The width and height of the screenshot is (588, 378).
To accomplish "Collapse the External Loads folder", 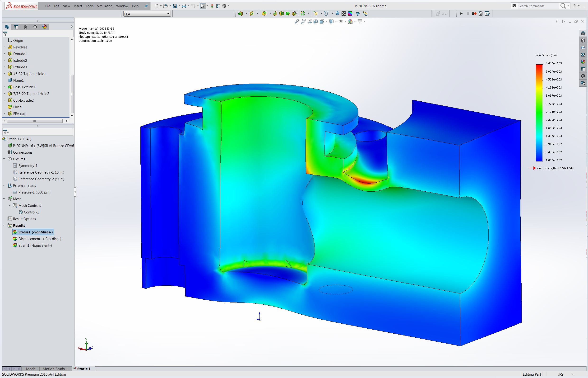I will tap(4, 186).
